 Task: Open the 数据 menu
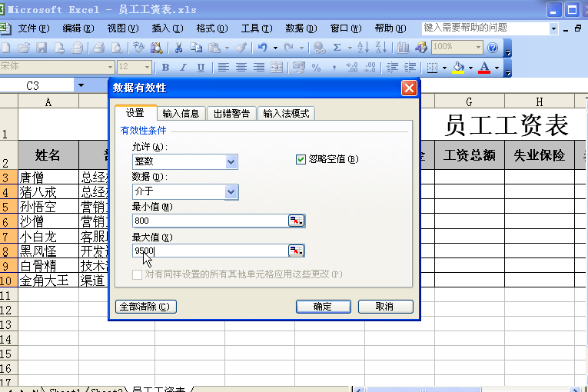pyautogui.click(x=301, y=28)
